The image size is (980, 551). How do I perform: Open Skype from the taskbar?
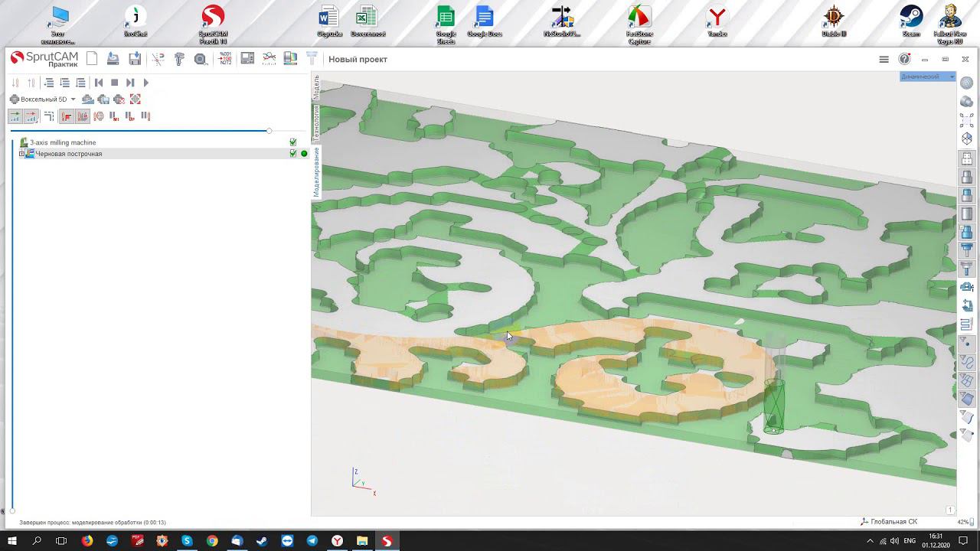coord(187,541)
